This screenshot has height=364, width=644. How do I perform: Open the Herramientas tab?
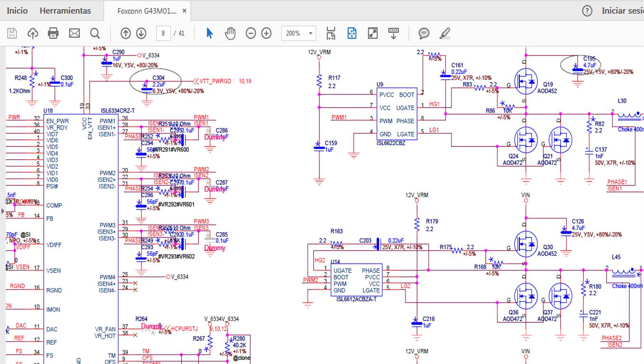pyautogui.click(x=65, y=10)
